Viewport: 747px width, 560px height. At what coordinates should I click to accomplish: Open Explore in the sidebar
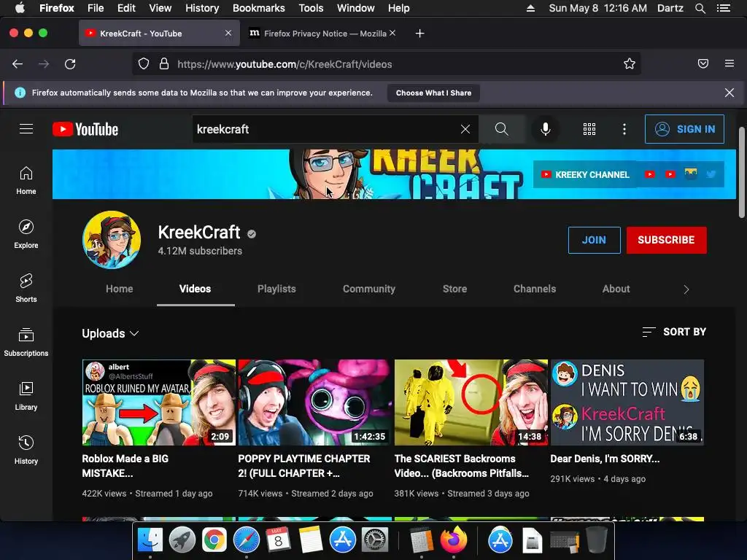coord(26,234)
